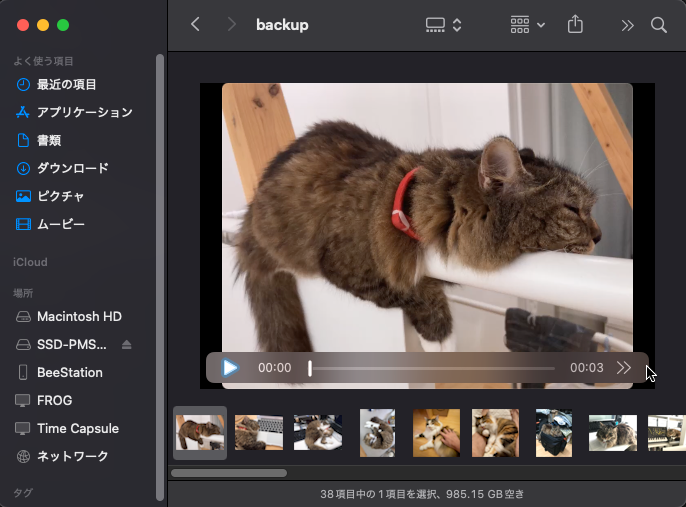Select fourth thumbnail, cat curled up portrait
The height and width of the screenshot is (507, 686).
[x=377, y=433]
